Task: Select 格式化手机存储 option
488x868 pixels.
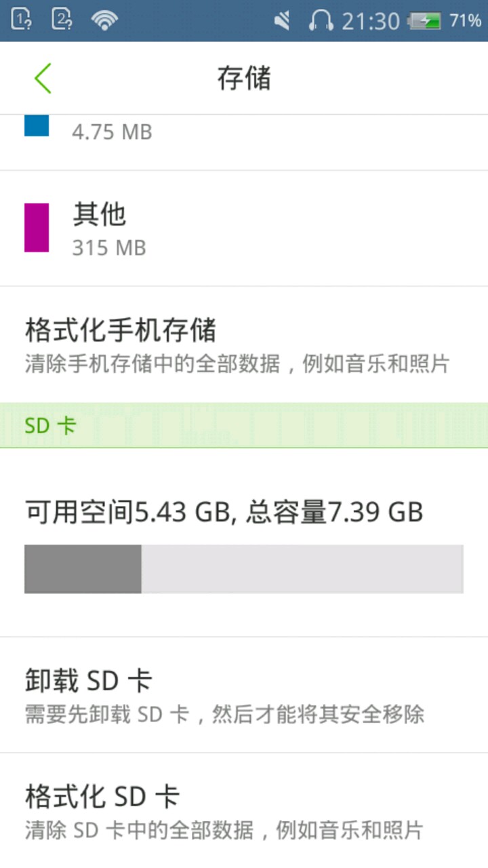Action: point(244,344)
